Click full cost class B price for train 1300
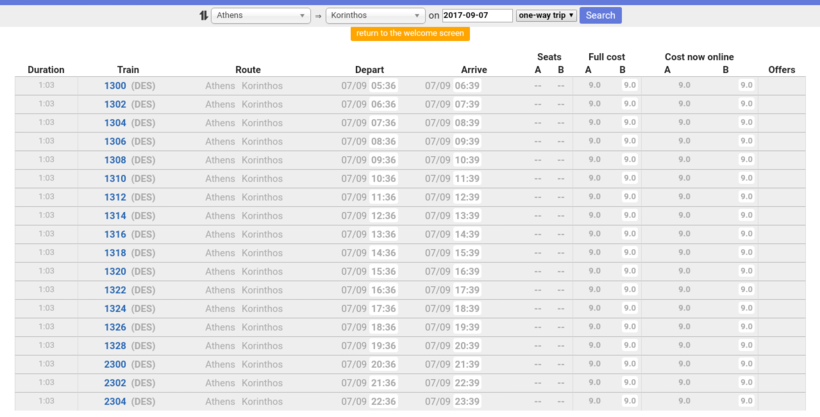 click(629, 86)
